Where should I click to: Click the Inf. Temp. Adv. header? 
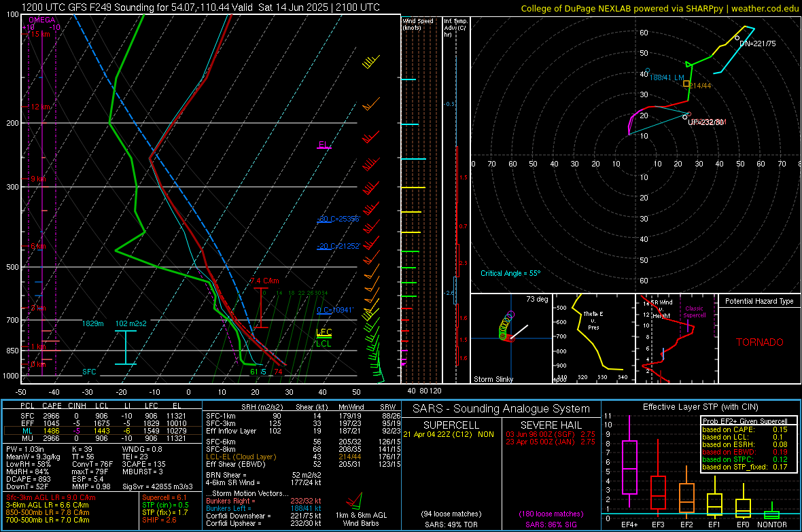click(x=455, y=28)
